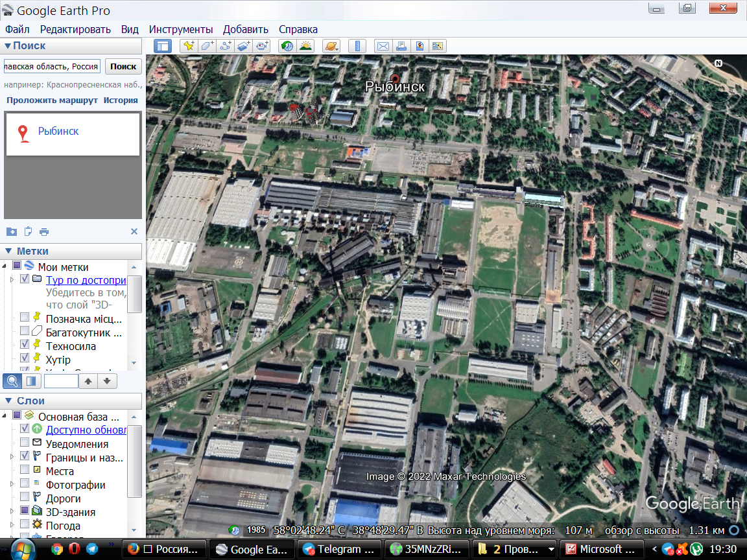
Task: Select the Add Path tool
Action: 226,46
